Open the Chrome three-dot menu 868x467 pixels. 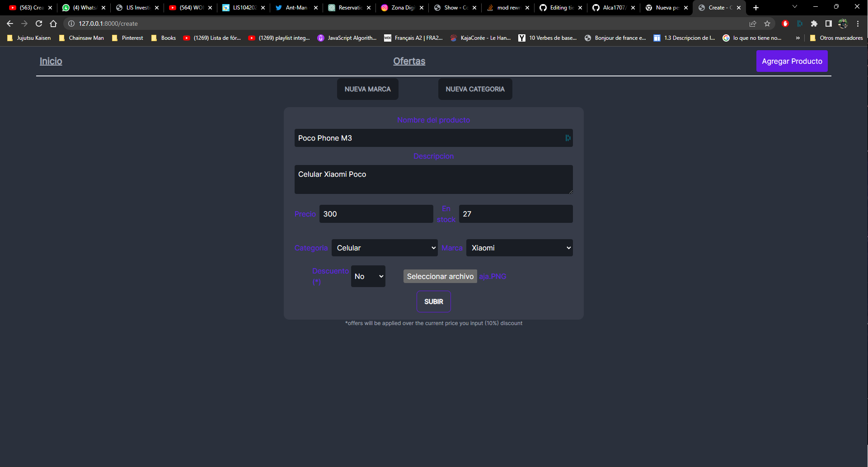click(858, 24)
